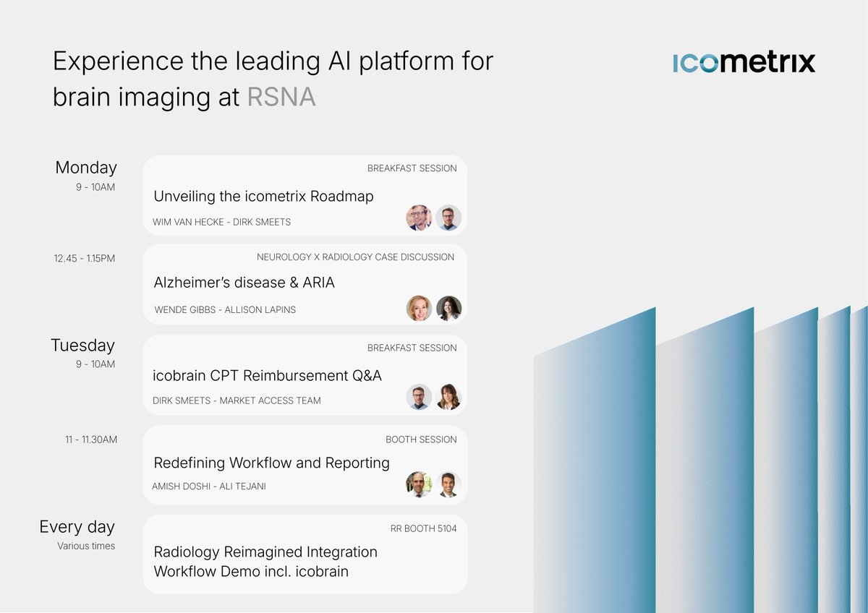Click 'WIM VAN HECKE - DIRK SMEETS' names

point(222,222)
